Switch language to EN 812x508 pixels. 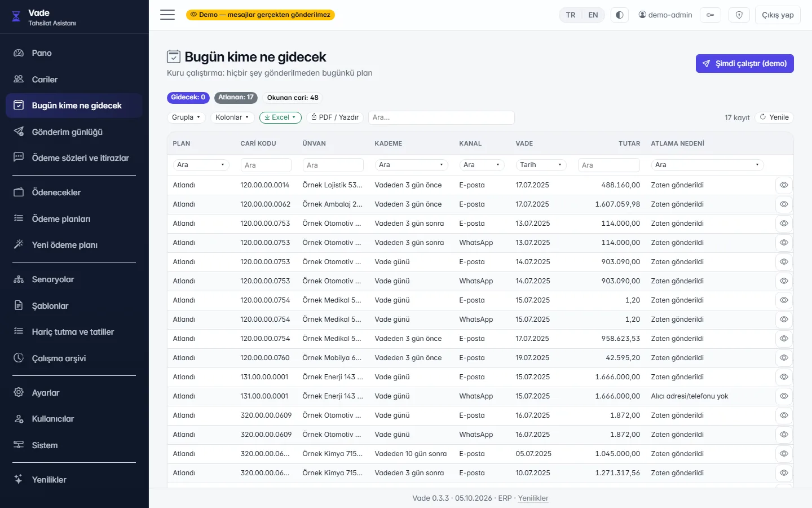593,15
